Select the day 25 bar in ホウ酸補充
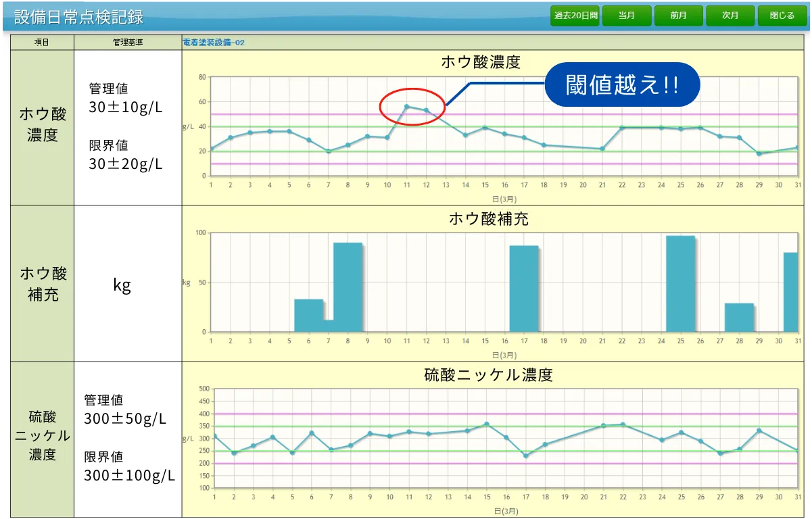 680,284
